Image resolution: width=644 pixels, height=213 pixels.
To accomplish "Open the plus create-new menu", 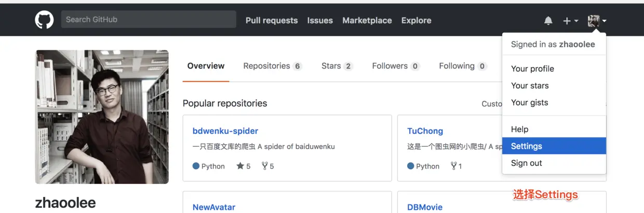I will (x=570, y=21).
